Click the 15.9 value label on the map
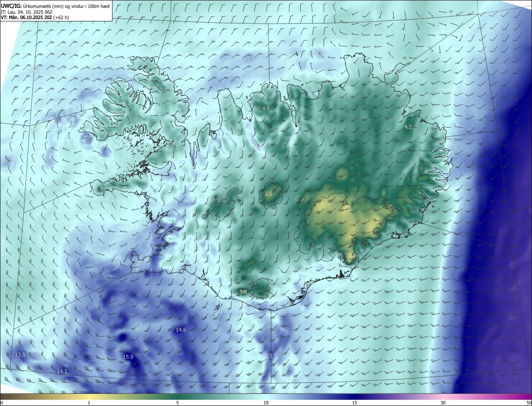 coord(128,357)
